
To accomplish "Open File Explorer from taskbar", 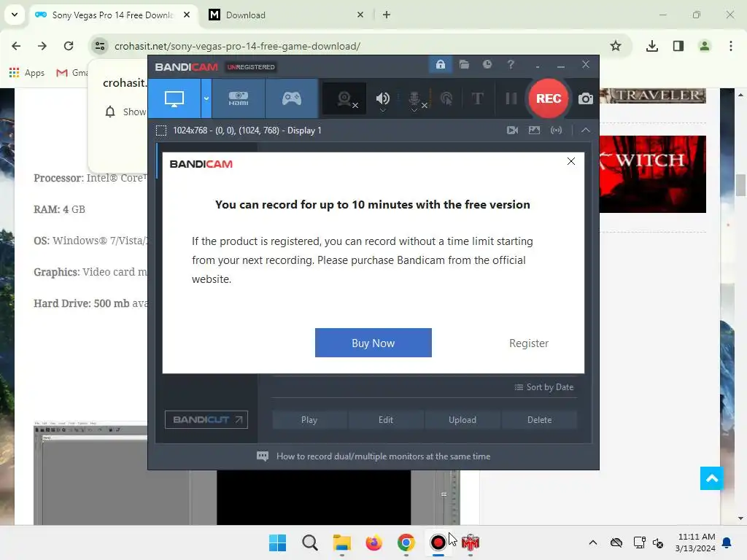I will pos(341,542).
